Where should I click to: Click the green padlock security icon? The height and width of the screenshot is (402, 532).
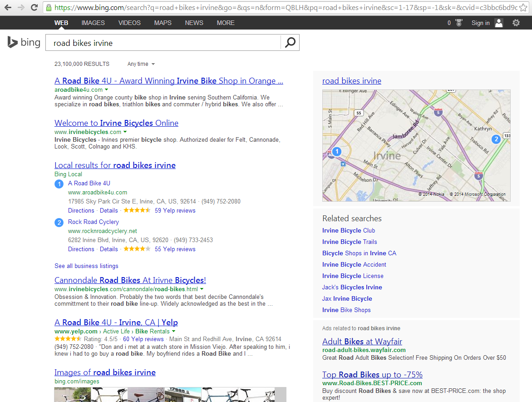click(x=49, y=7)
